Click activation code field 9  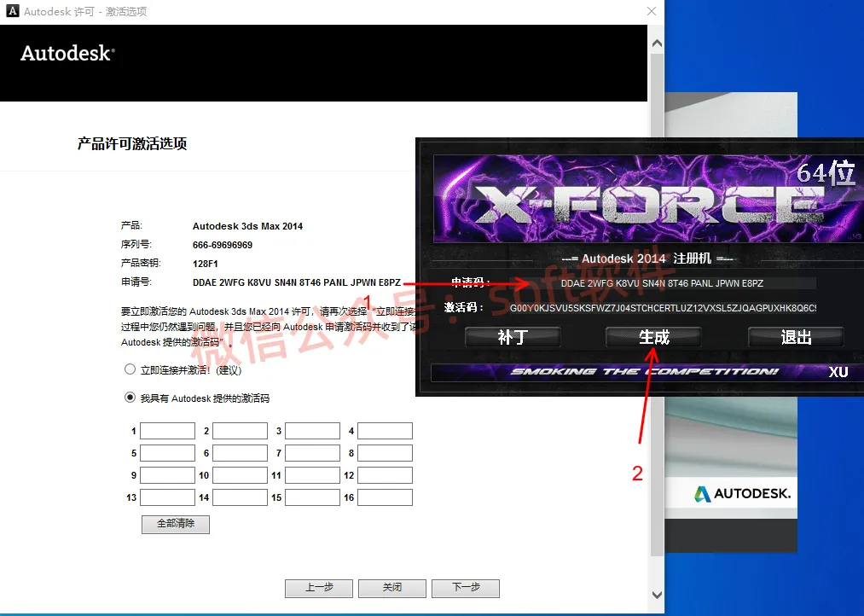click(167, 475)
